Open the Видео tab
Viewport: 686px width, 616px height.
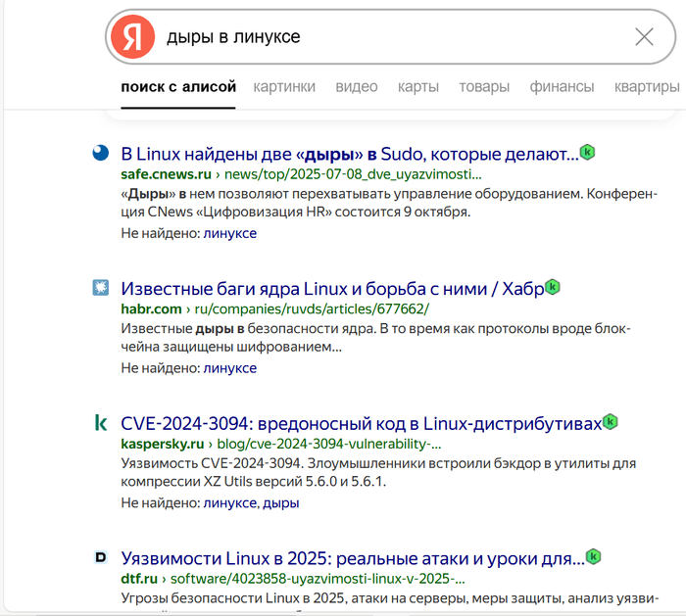point(356,87)
